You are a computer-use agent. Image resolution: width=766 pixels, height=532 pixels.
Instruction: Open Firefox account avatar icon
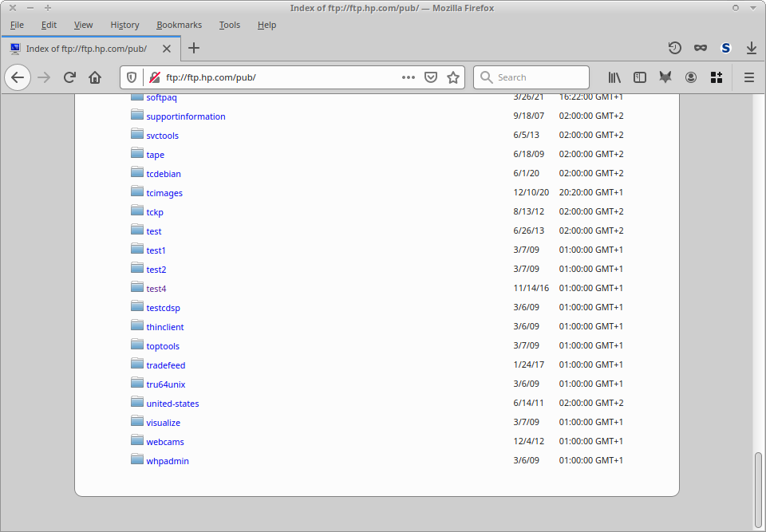tap(691, 77)
